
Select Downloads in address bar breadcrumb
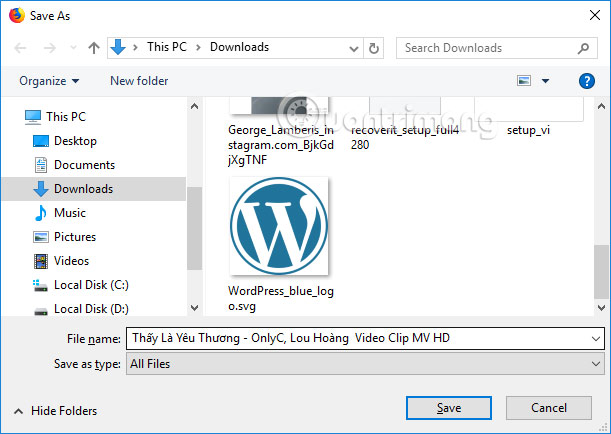(239, 47)
